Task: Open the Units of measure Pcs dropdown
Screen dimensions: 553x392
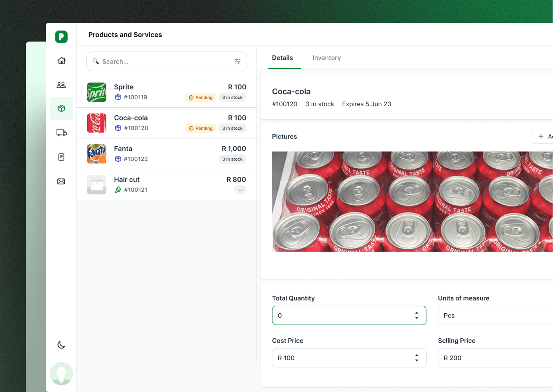Action: click(495, 316)
